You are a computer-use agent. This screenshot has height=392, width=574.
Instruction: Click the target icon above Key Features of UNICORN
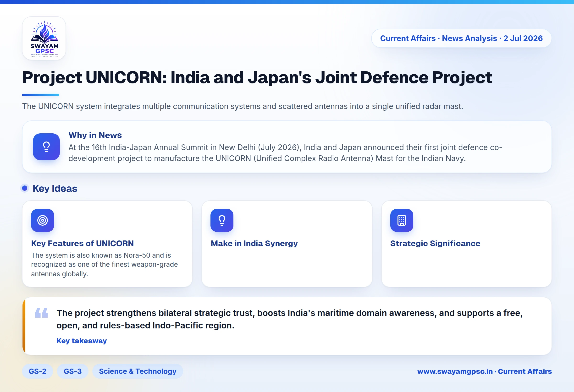click(43, 220)
